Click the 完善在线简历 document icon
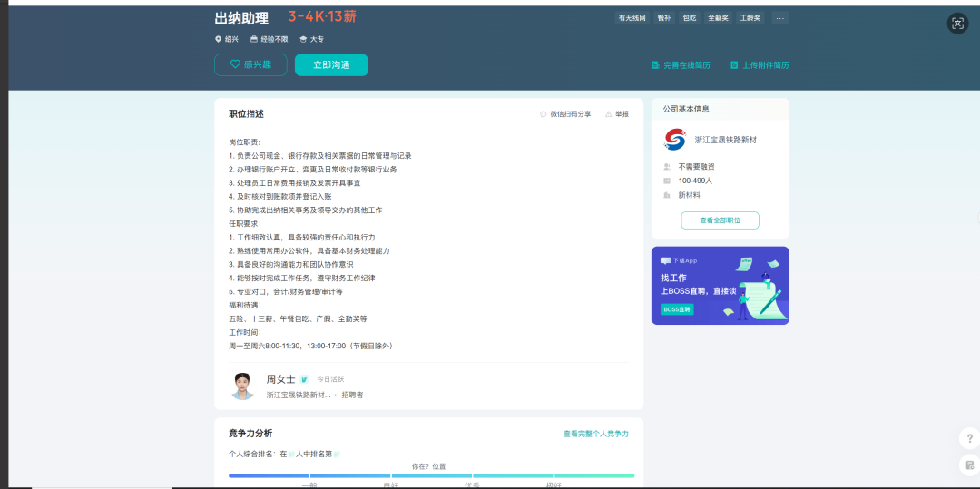 point(655,65)
